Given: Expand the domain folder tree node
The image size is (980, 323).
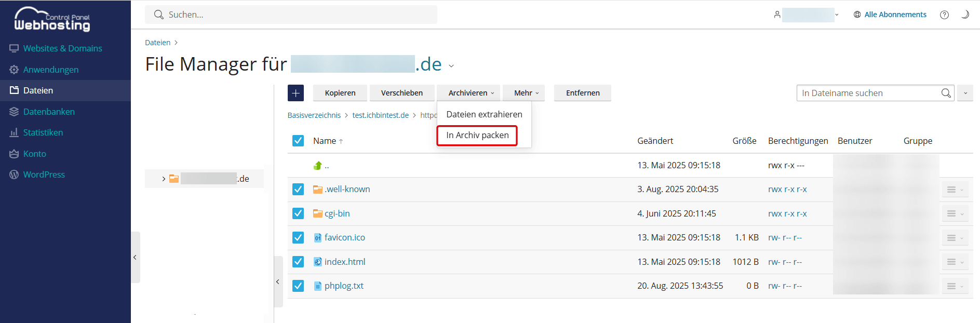Looking at the screenshot, I should [x=164, y=179].
